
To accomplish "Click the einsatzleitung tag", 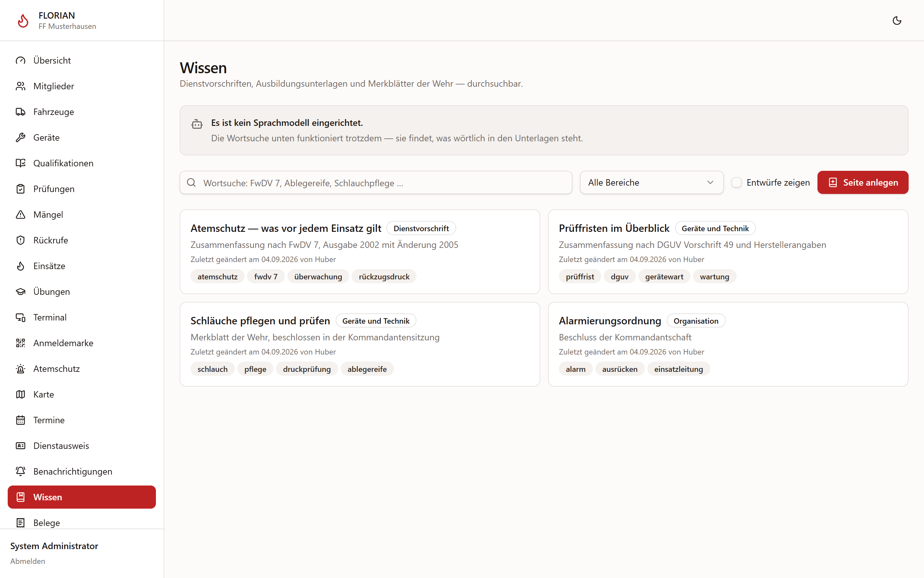I will (x=679, y=369).
